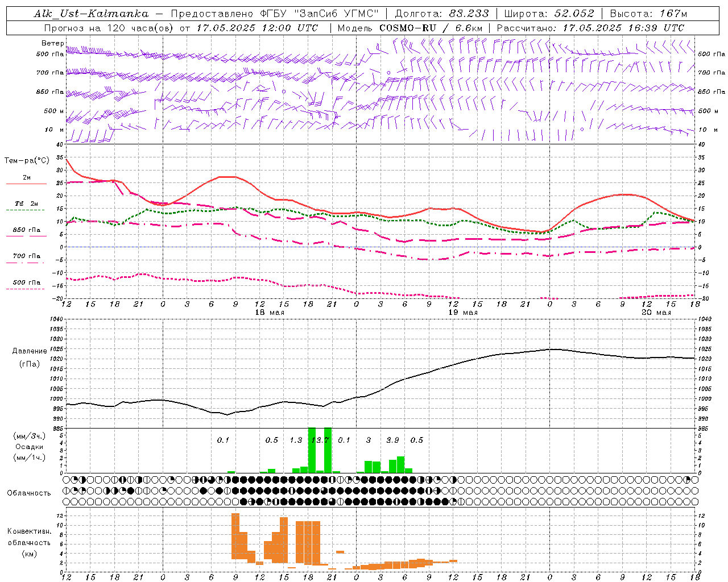Click the Осадки panel label

coord(30,447)
